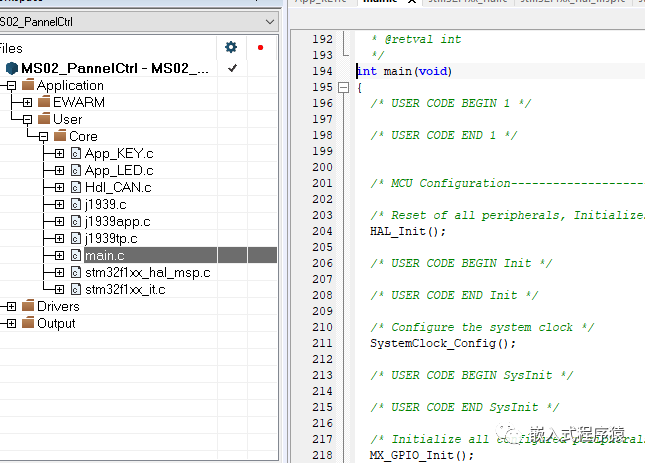Image resolution: width=645 pixels, height=463 pixels.
Task: Click the '@retval int' comment line
Action: (416, 39)
